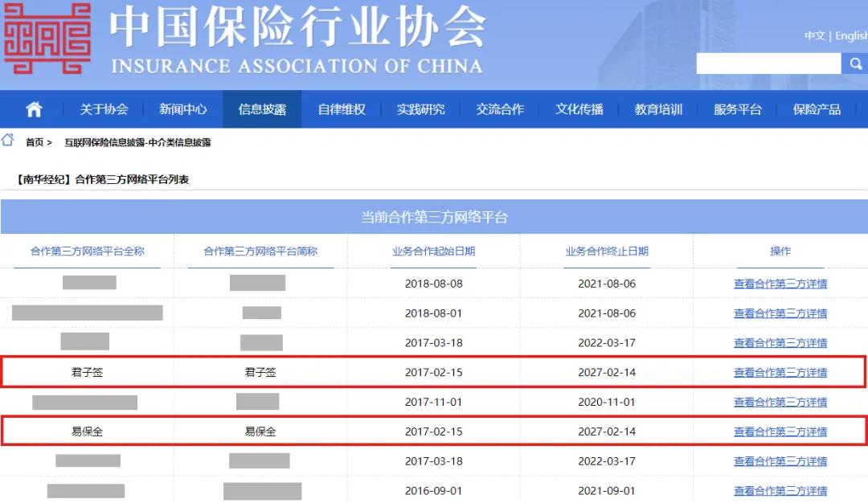Click the 2020-11-01 end date cell
Image resolution: width=868 pixels, height=503 pixels.
click(x=607, y=403)
